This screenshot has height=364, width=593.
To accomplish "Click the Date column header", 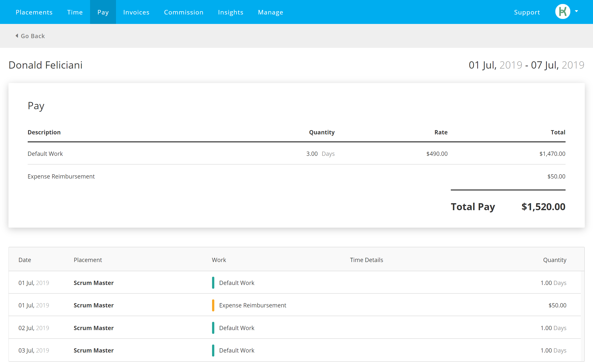I will pos(25,260).
